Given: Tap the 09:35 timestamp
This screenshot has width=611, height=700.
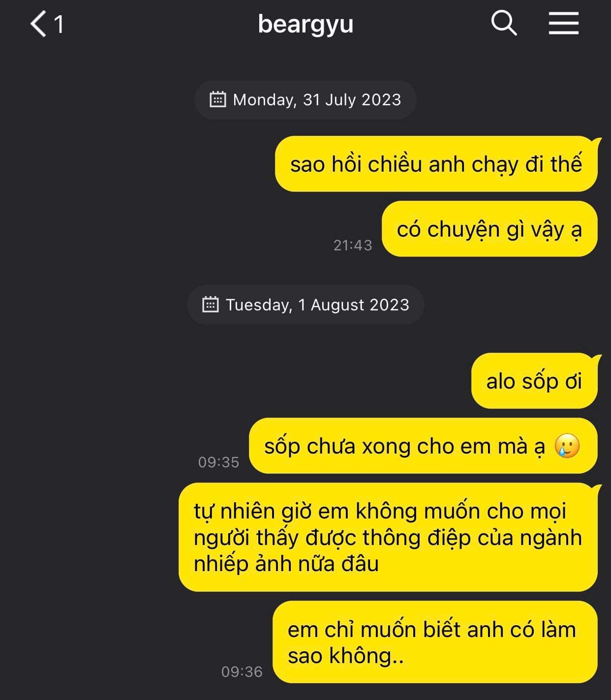Looking at the screenshot, I should click(x=218, y=462).
